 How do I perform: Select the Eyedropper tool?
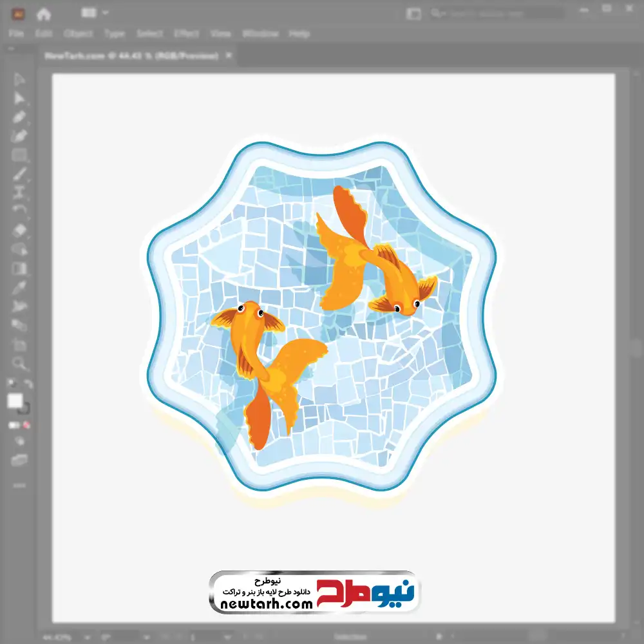pyautogui.click(x=19, y=287)
